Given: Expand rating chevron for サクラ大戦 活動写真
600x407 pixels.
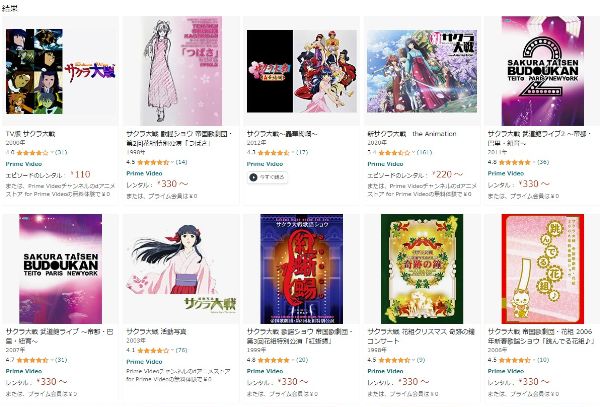Looking at the screenshot, I should (173, 350).
